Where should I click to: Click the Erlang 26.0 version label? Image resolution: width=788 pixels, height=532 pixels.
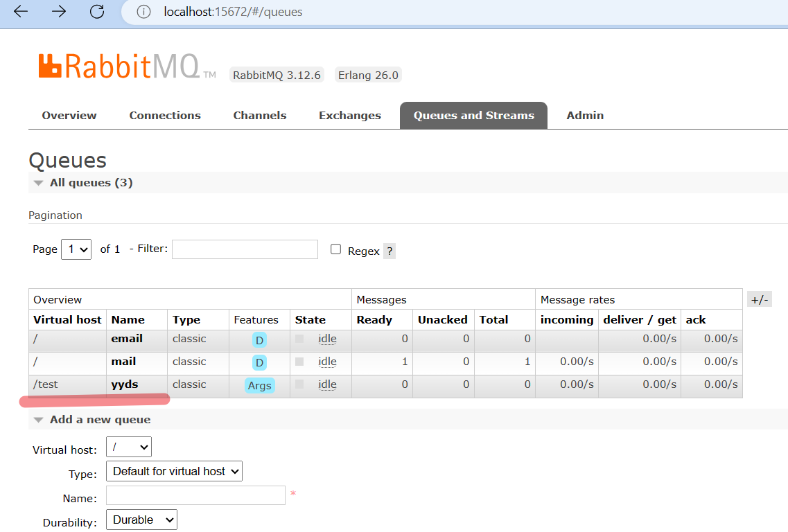368,75
